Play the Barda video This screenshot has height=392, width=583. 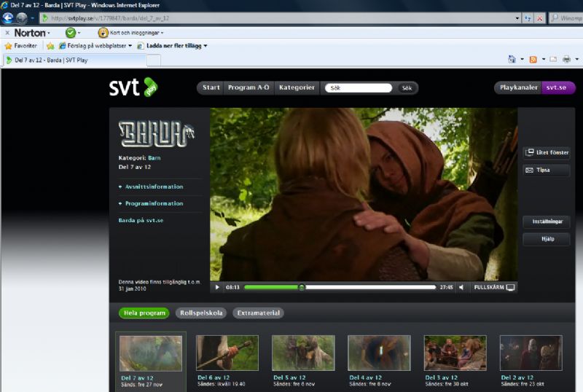[217, 287]
